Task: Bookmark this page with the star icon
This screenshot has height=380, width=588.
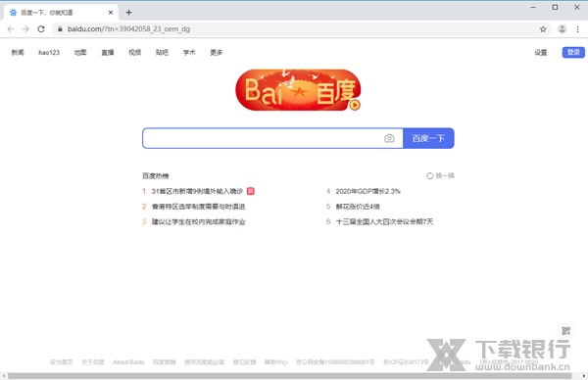Action: (543, 29)
